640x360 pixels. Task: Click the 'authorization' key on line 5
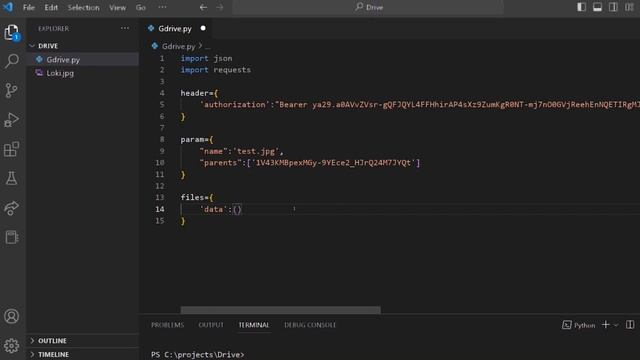[235, 104]
